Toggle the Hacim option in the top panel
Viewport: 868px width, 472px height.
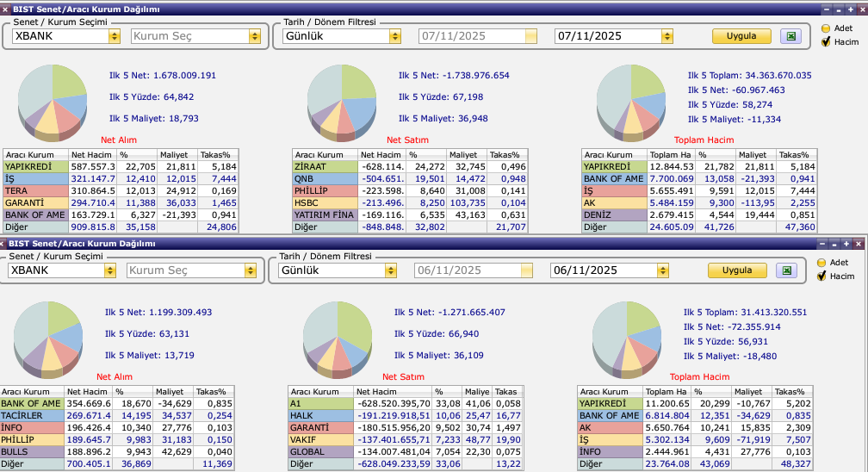point(824,41)
